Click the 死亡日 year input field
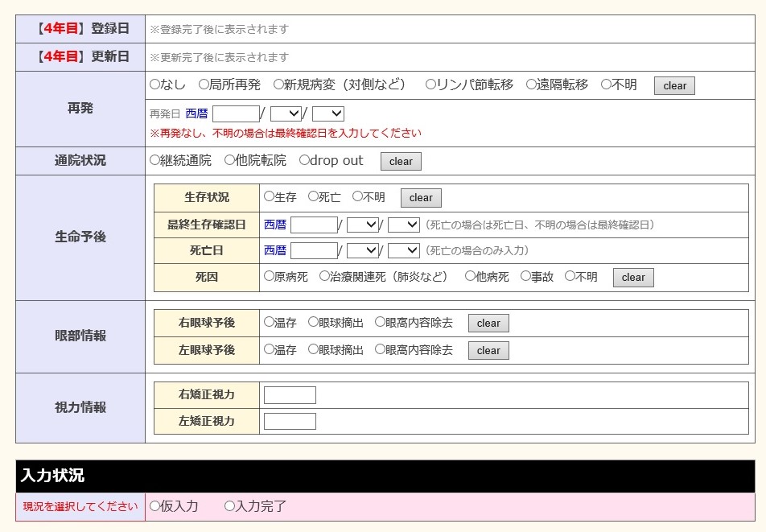Screen dimensions: 766x532 tap(314, 251)
